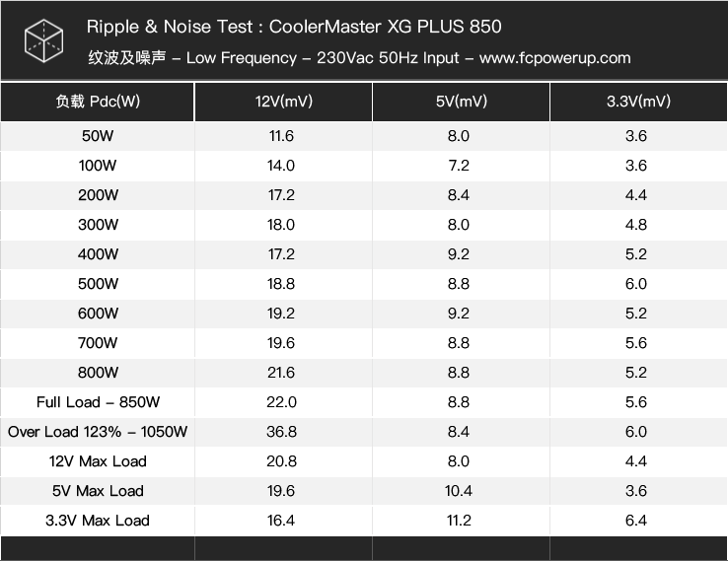This screenshot has height=561, width=728.
Task: Click the 负载 Pdc(W) column header
Action: (98, 102)
